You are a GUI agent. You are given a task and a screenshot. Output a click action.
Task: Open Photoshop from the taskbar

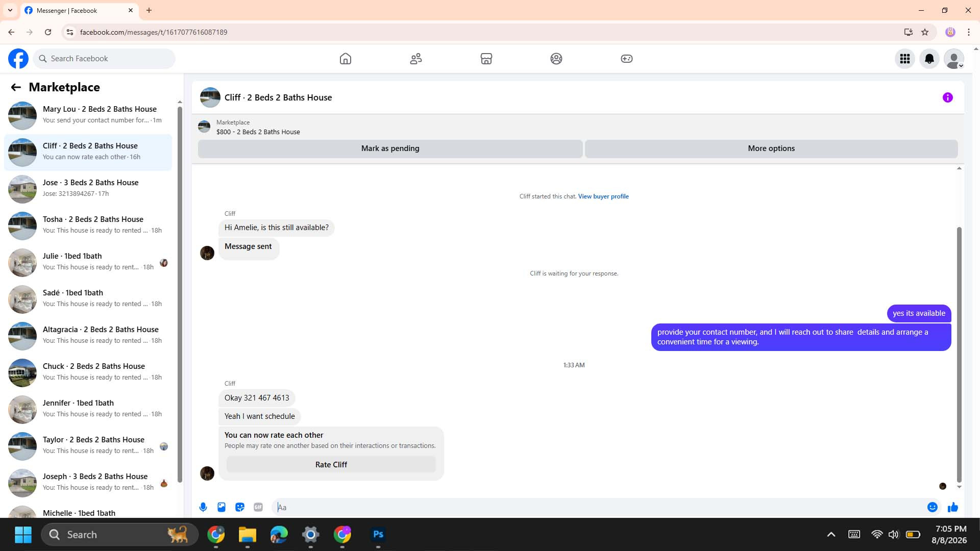click(378, 535)
